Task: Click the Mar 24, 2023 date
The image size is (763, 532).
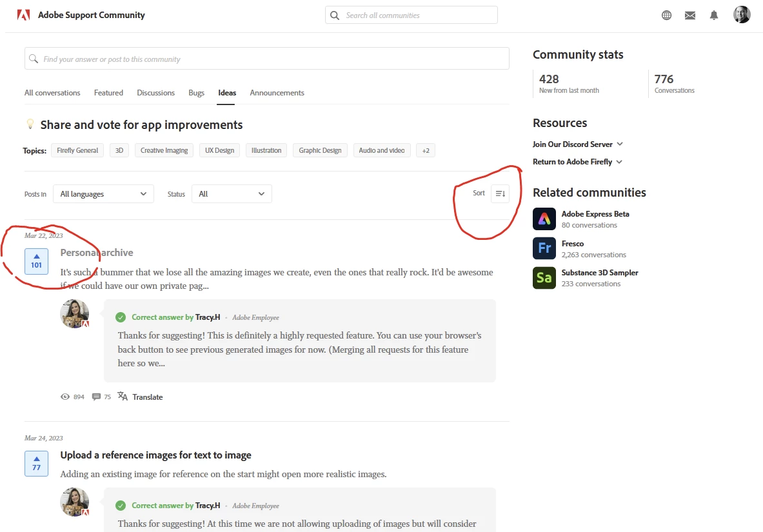Action: pyautogui.click(x=44, y=438)
